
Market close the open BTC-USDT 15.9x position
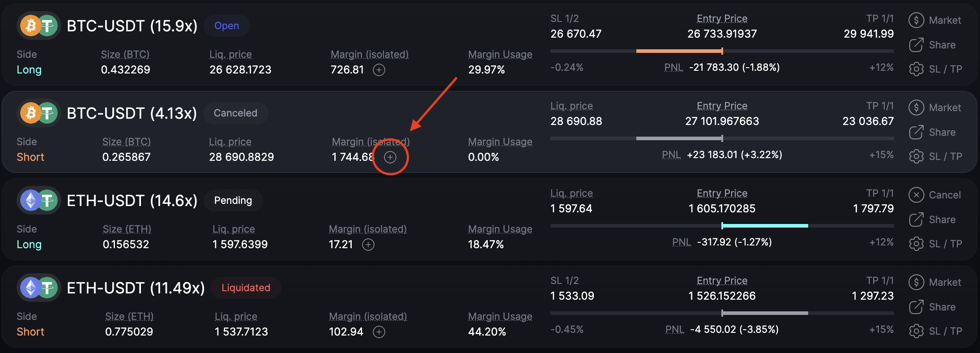935,20
